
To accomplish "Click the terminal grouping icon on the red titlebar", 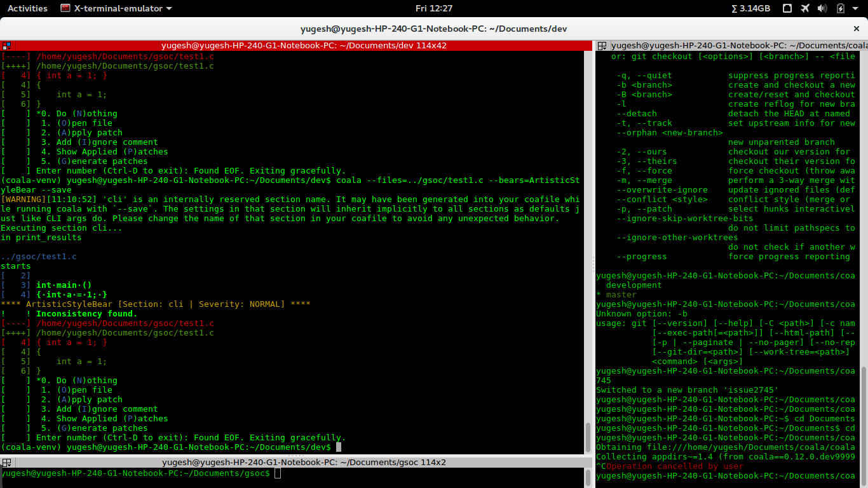I will pyautogui.click(x=6, y=46).
